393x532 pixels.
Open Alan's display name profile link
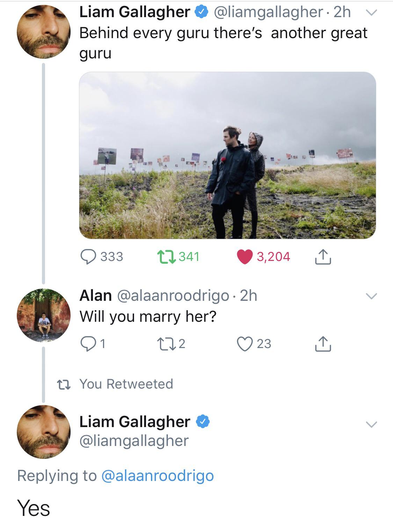[x=95, y=296]
